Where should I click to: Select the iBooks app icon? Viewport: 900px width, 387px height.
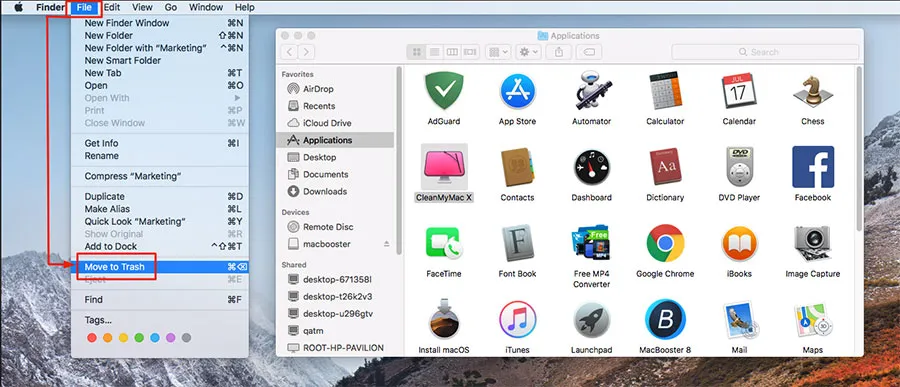click(739, 243)
